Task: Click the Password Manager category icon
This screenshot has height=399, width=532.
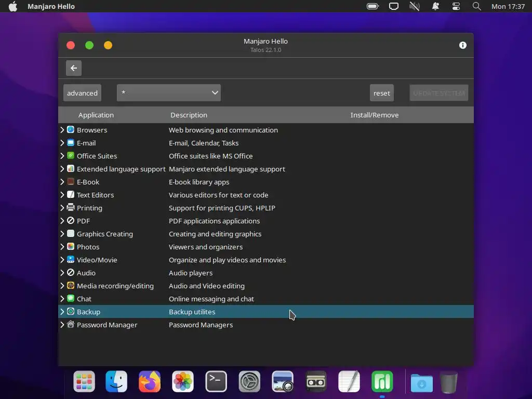Action: coord(71,324)
